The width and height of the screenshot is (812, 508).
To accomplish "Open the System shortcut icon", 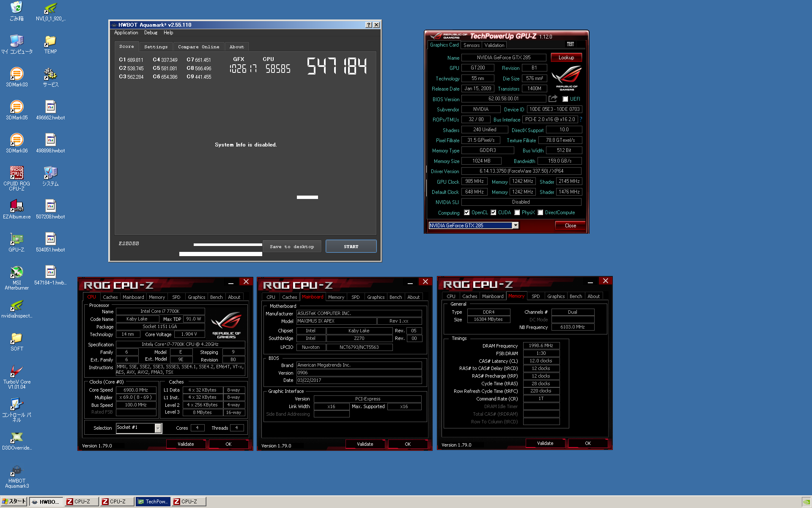I will pyautogui.click(x=50, y=177).
